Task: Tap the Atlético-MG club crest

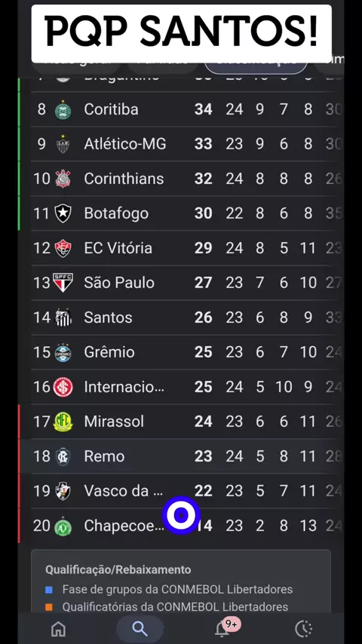Action: pos(63,144)
